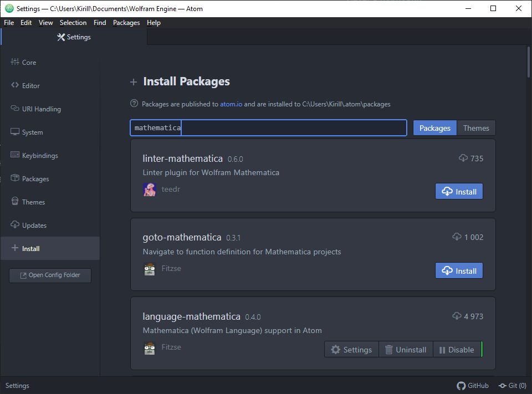Open the Find menu
532x394 pixels.
click(100, 23)
